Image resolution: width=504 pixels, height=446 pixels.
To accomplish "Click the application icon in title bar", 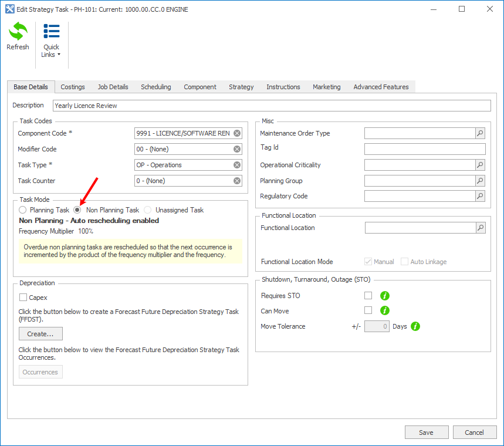I will tap(9, 9).
